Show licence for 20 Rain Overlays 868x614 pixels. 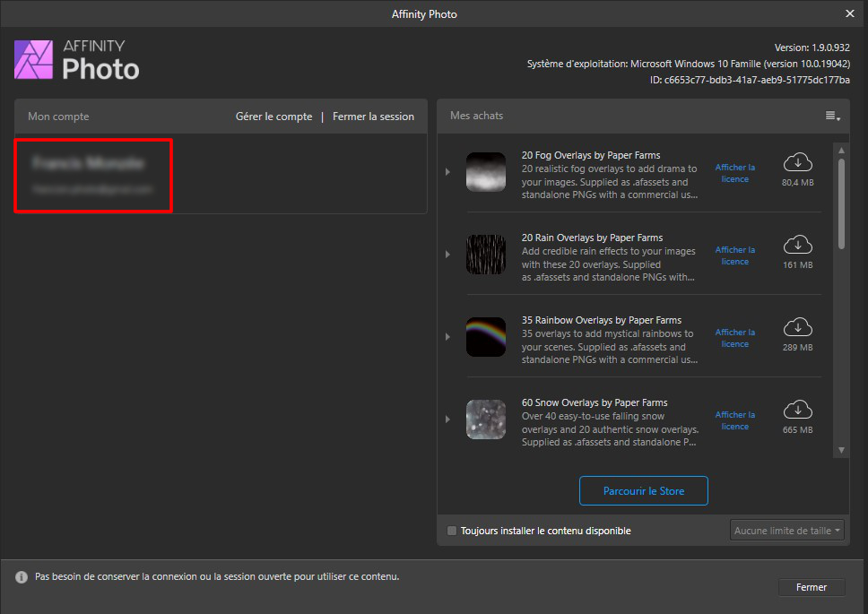(734, 255)
